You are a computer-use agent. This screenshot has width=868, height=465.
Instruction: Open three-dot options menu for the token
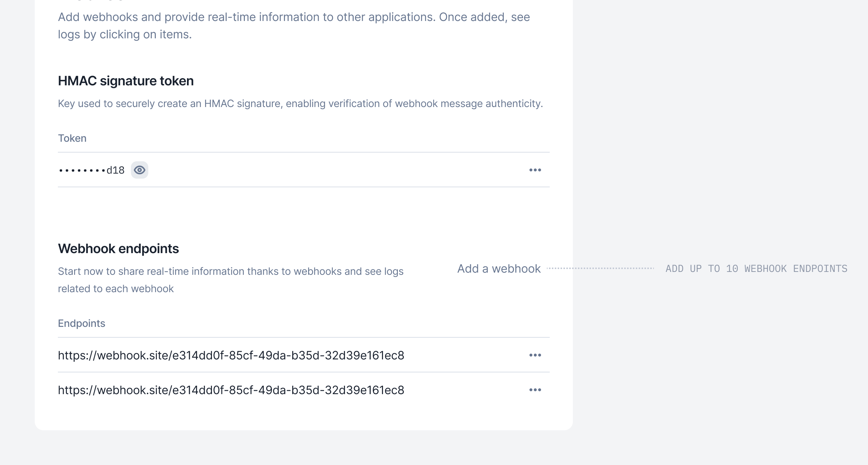click(535, 170)
